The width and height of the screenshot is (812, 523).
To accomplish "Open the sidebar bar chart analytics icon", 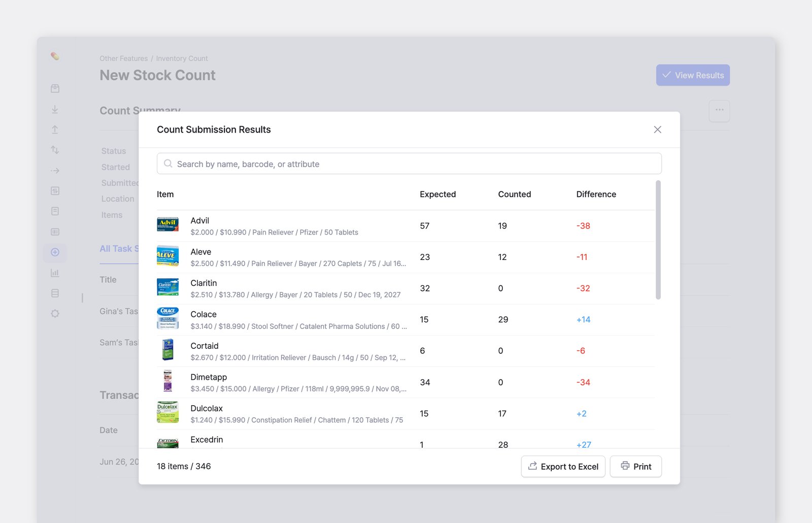I will (x=55, y=273).
